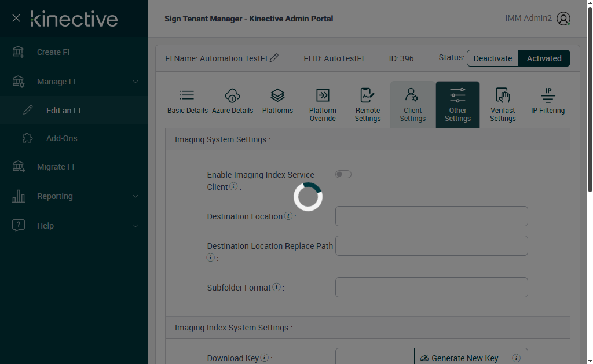
Task: Select the Other Settings tab
Action: click(457, 105)
